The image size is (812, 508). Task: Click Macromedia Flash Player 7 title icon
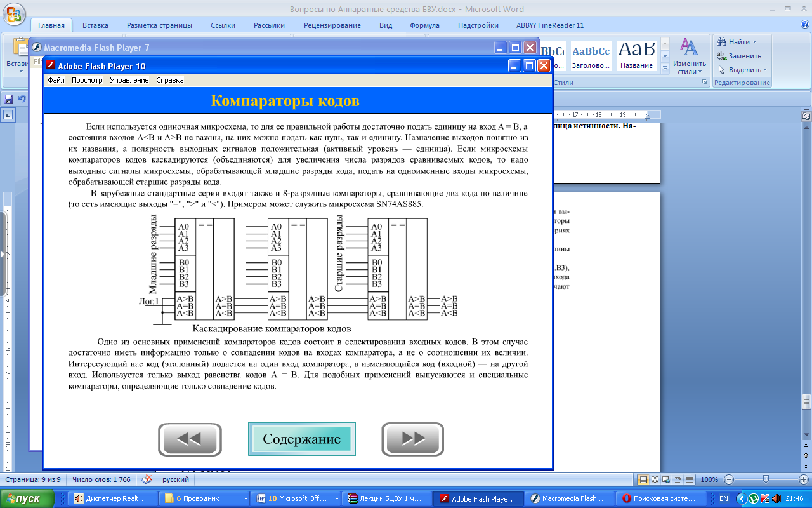pos(37,47)
